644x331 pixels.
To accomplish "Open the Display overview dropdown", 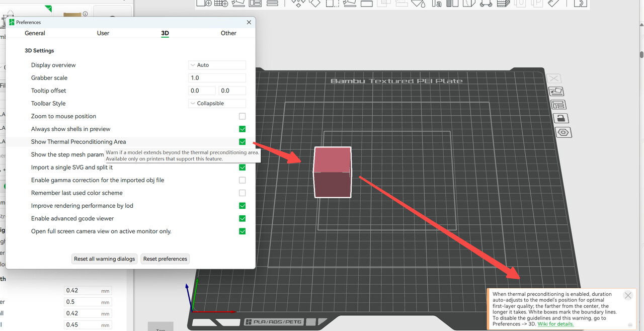I will 217,65.
